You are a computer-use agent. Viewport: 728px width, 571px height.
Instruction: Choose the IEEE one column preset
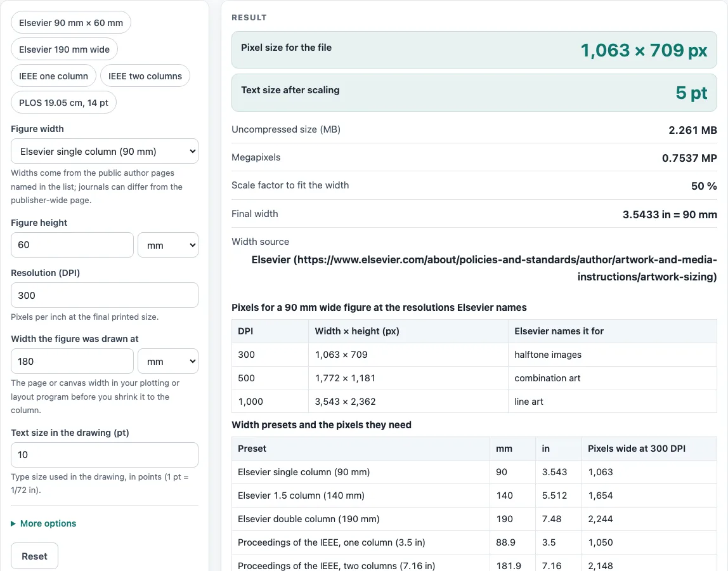click(53, 75)
